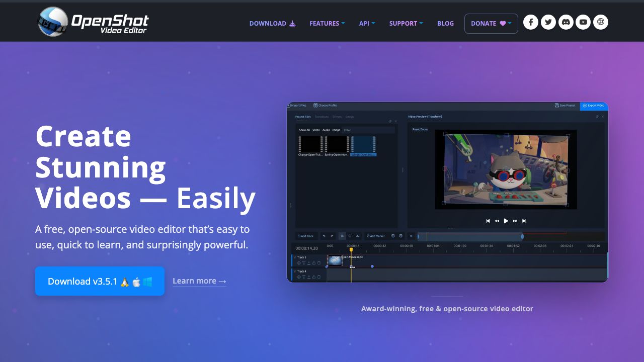
Task: Select the Spring-Open-Mov... file thumbnail
Action: [x=337, y=146]
